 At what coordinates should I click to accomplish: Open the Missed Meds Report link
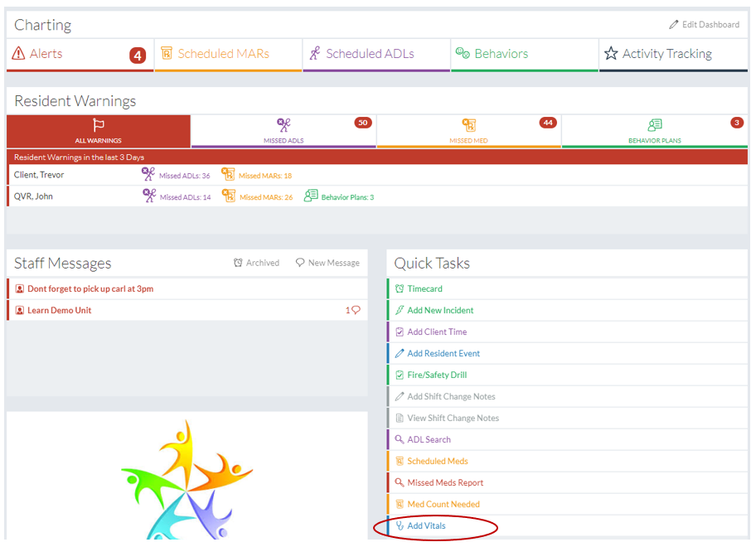tap(445, 482)
